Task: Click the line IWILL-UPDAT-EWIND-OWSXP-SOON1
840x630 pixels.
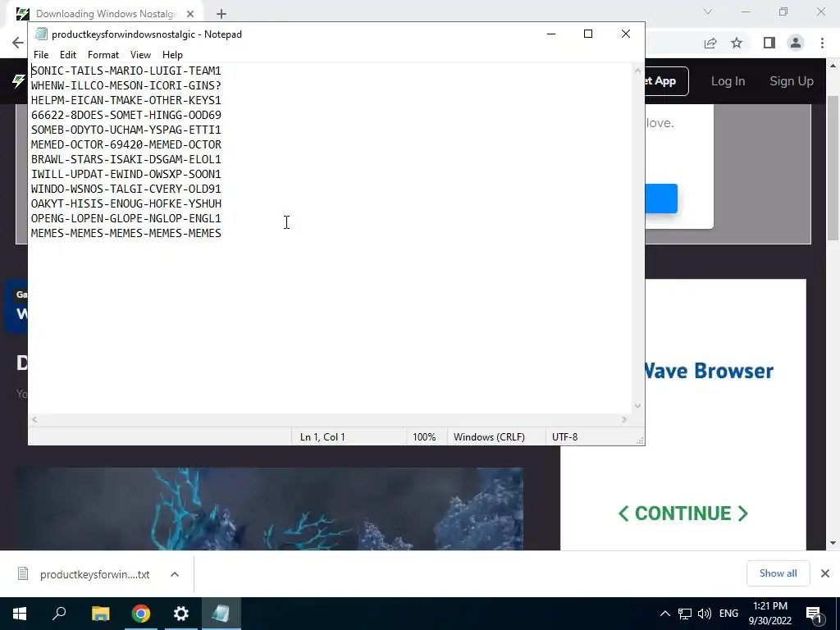Action: tap(126, 174)
